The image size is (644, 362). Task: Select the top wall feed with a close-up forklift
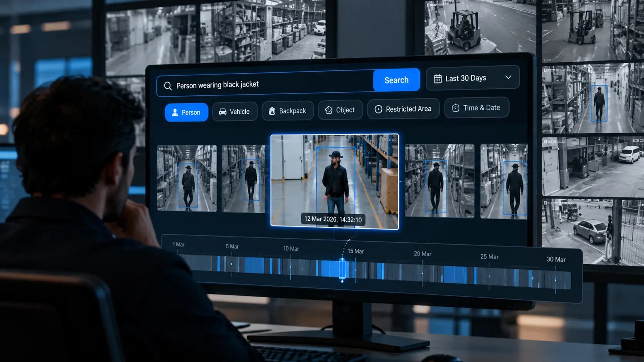pyautogui.click(x=480, y=27)
